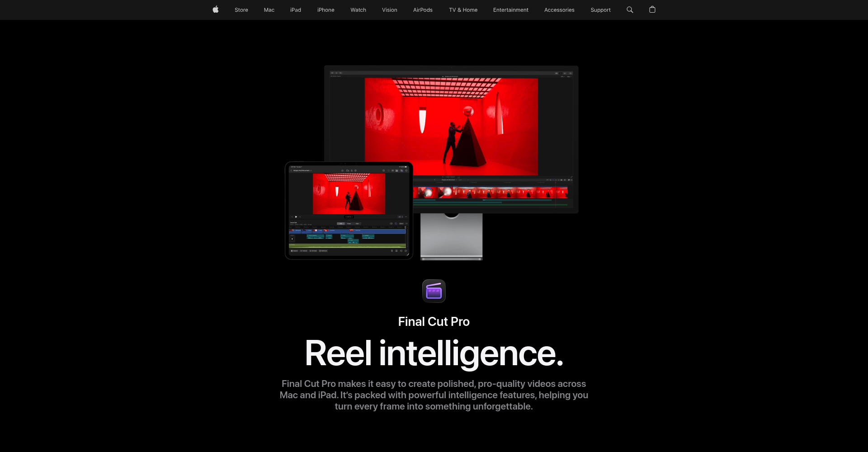
Task: Select the Animate tool in the iPad bottom bar
Action: [314, 251]
